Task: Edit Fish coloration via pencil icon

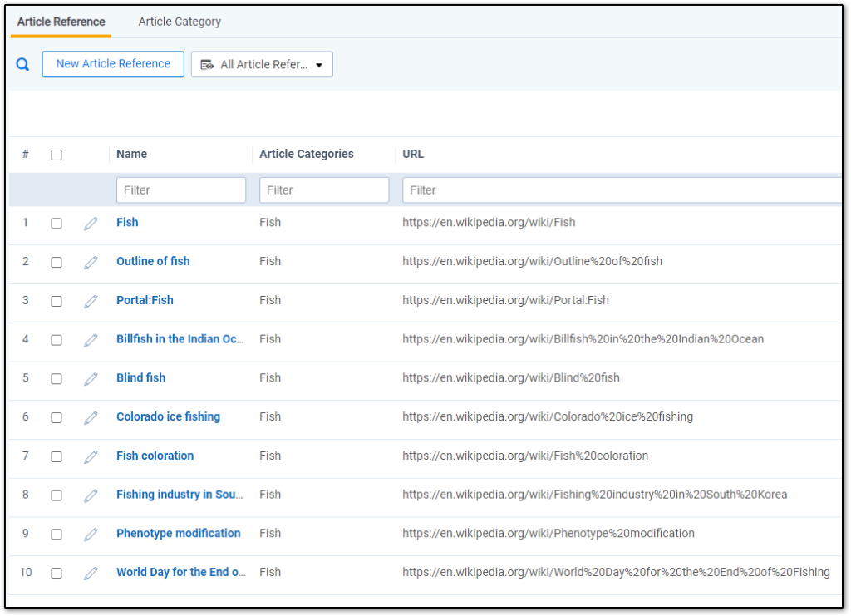Action: 91,456
